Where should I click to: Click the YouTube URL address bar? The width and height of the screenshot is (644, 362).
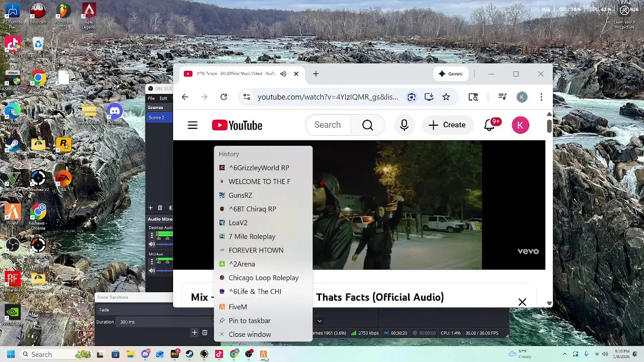(x=328, y=97)
